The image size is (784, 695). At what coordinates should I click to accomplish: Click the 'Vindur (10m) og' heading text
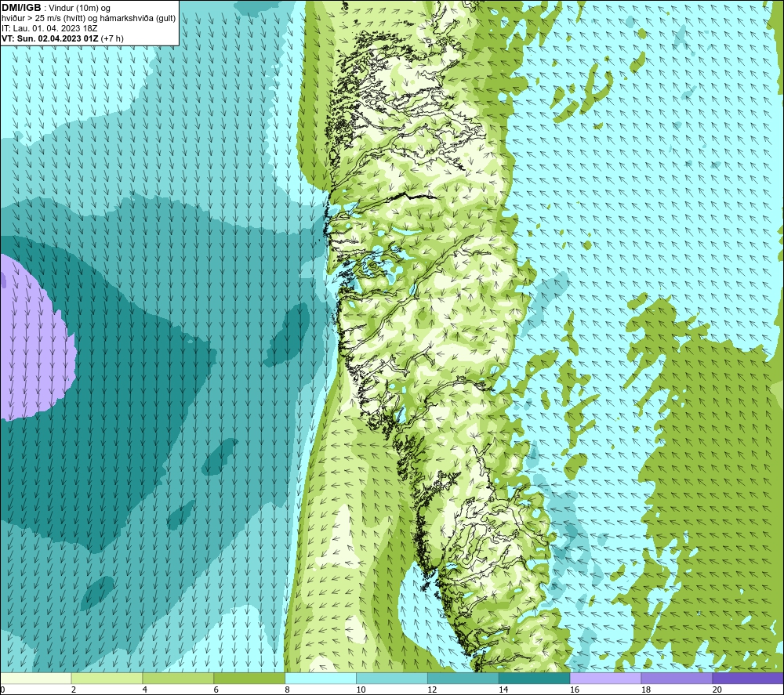tap(79, 9)
